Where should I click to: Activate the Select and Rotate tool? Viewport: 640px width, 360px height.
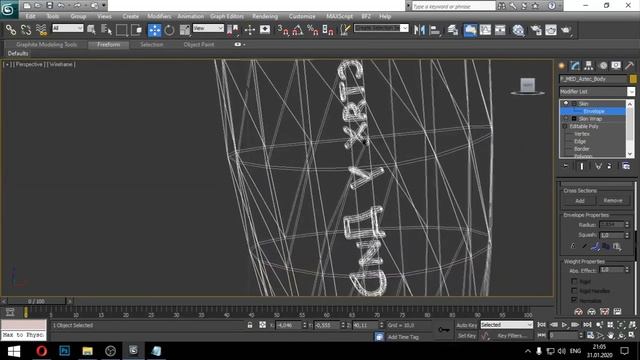tap(169, 30)
